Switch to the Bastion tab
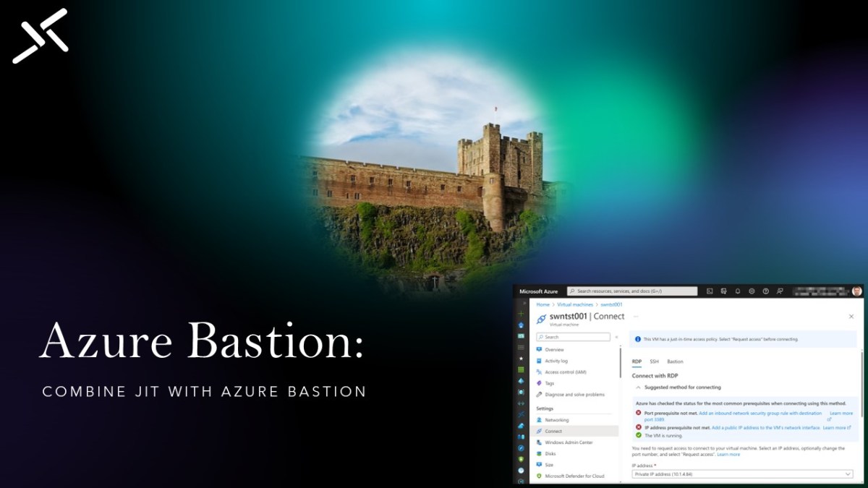Viewport: 868px width, 488px height. [675, 361]
